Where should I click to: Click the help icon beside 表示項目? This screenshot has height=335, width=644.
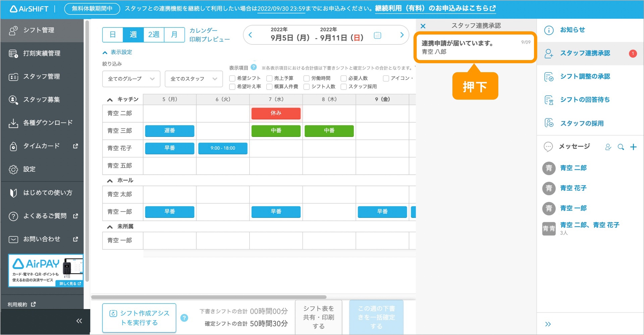(x=254, y=67)
